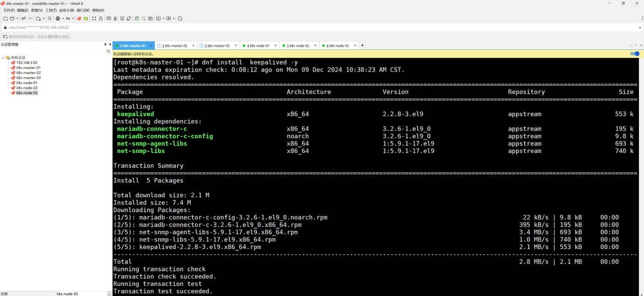Viewport: 644px width, 296px height.
Task: Click the lock screen icon in the toolbar
Action: click(x=101, y=18)
